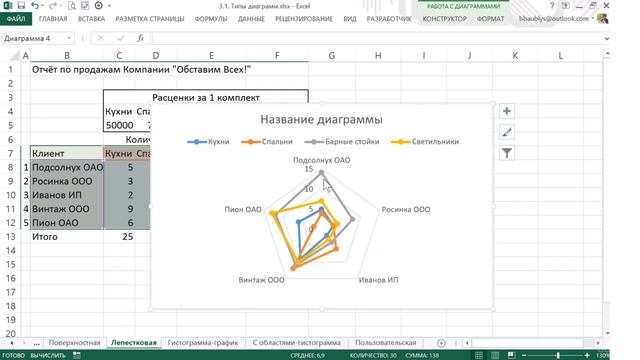Switch to Page Layout view icon
This screenshot has width=640, height=360.
point(495,356)
